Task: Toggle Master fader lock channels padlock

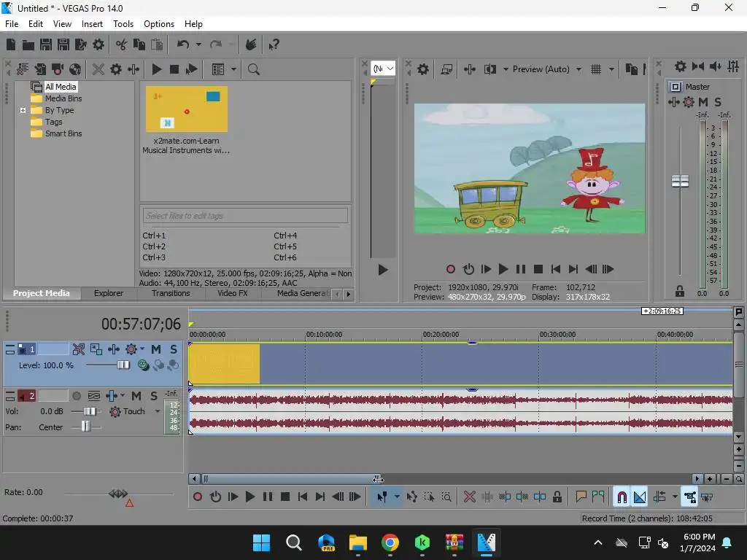Action: tap(680, 292)
